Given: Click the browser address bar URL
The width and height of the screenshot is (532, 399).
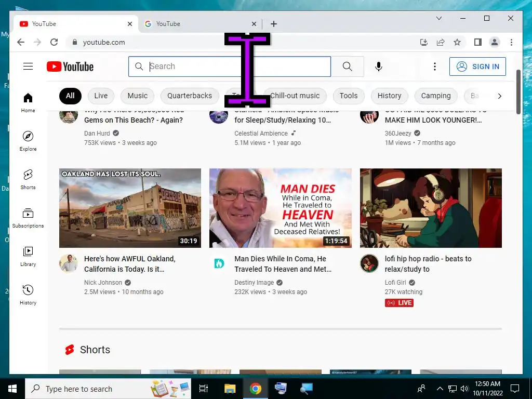Looking at the screenshot, I should tap(104, 42).
